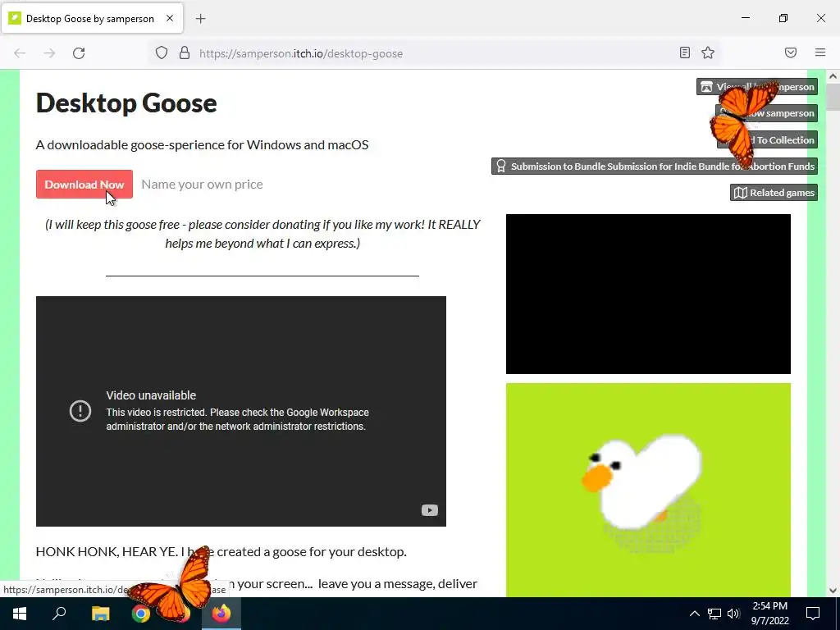Click the ribbon icon on bundle submission
The image size is (840, 630).
(501, 166)
